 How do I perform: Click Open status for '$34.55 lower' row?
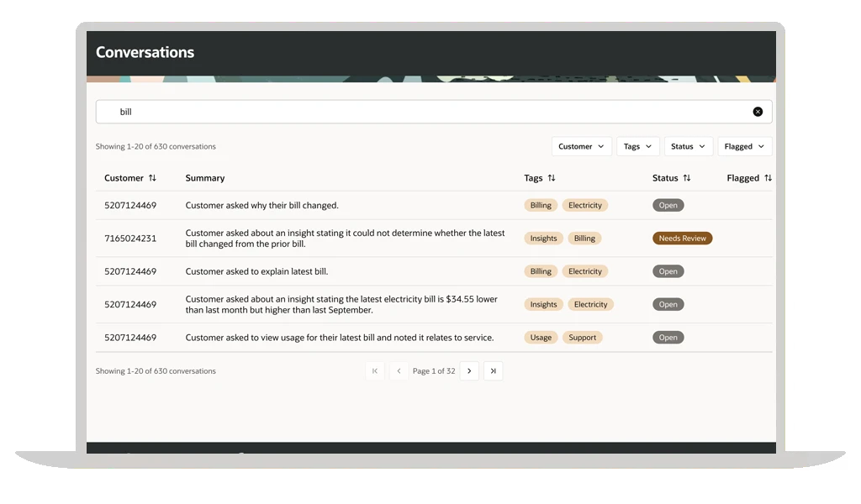click(x=668, y=304)
